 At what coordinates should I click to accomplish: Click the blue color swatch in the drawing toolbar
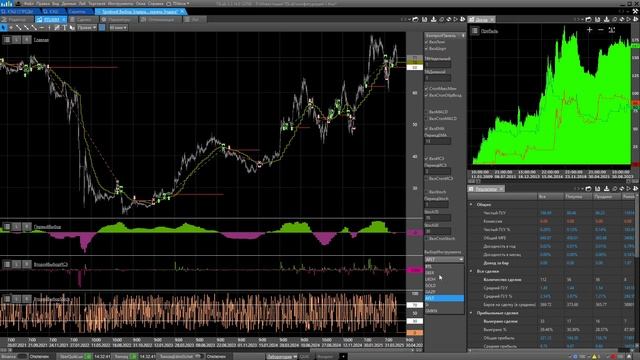102,27
